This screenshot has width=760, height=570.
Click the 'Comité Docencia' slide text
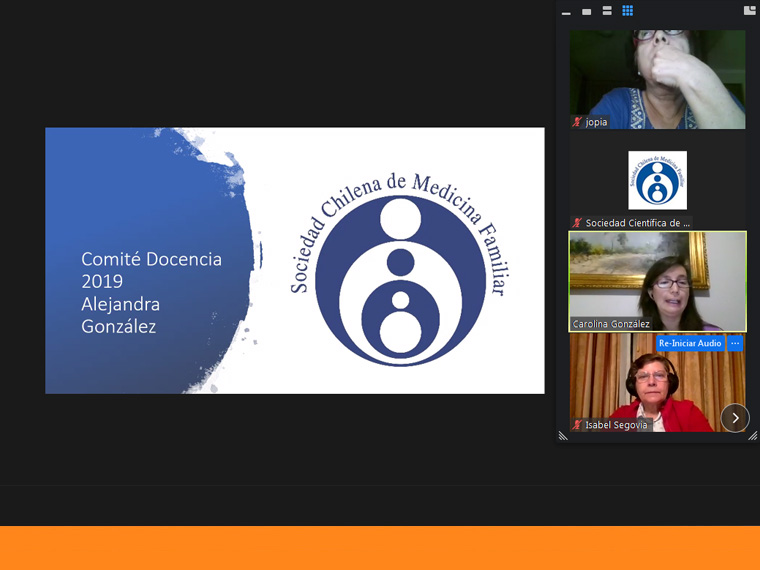151,259
